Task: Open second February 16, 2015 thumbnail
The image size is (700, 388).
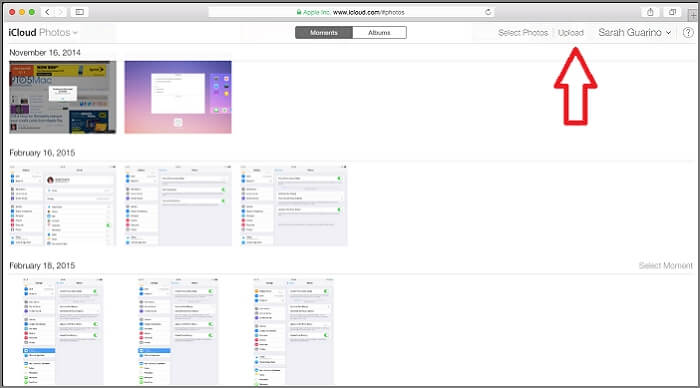Action: click(178, 205)
